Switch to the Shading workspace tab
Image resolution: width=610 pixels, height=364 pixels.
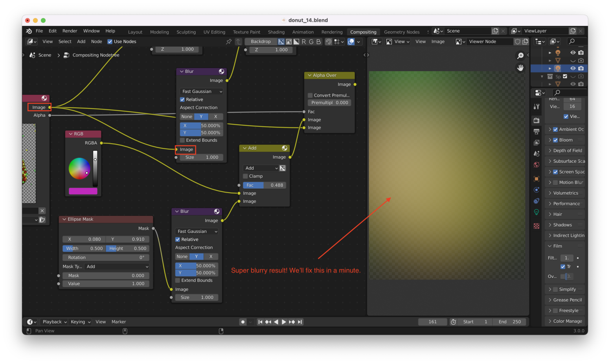click(x=276, y=32)
